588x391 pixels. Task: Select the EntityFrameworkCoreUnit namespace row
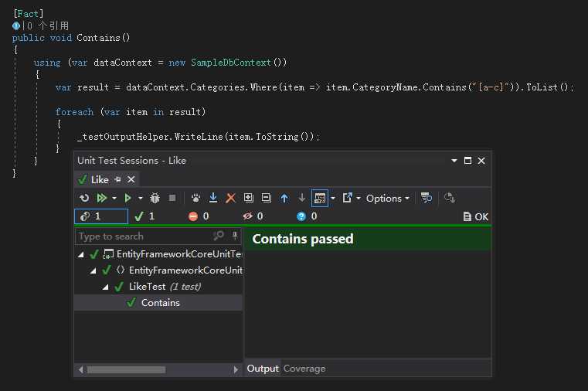coord(158,270)
